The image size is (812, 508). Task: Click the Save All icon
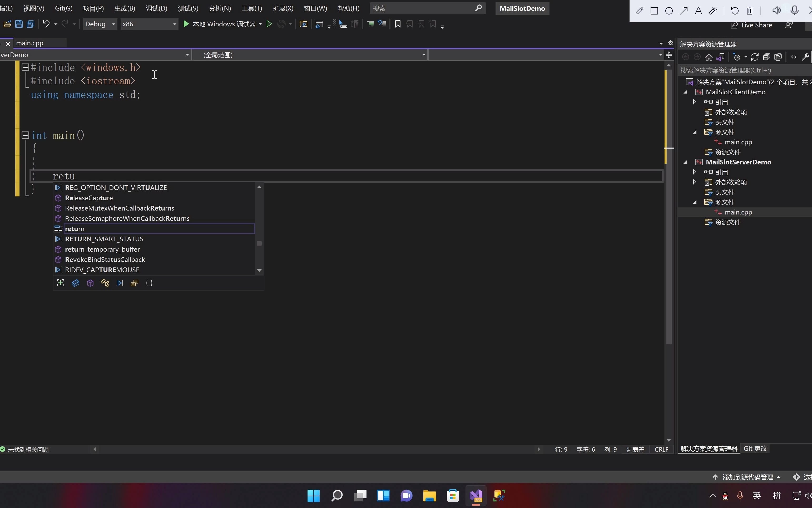point(31,24)
